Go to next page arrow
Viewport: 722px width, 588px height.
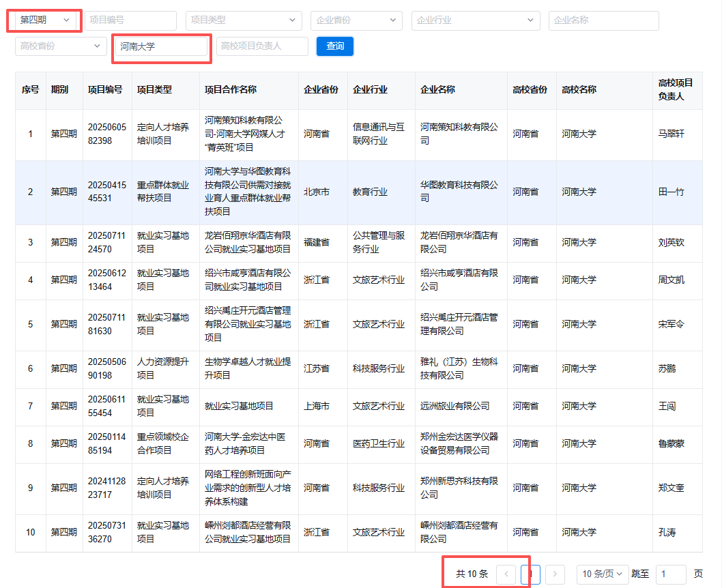click(555, 574)
